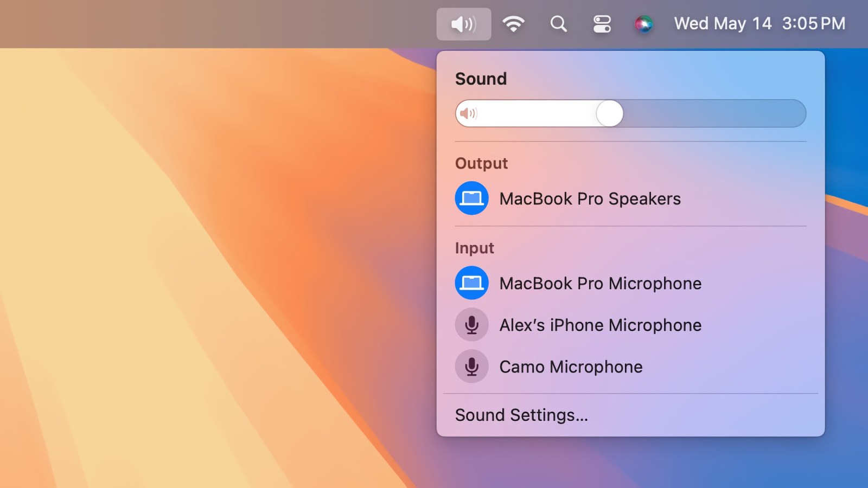868x488 pixels.
Task: Click the Input section heading
Action: (x=474, y=248)
